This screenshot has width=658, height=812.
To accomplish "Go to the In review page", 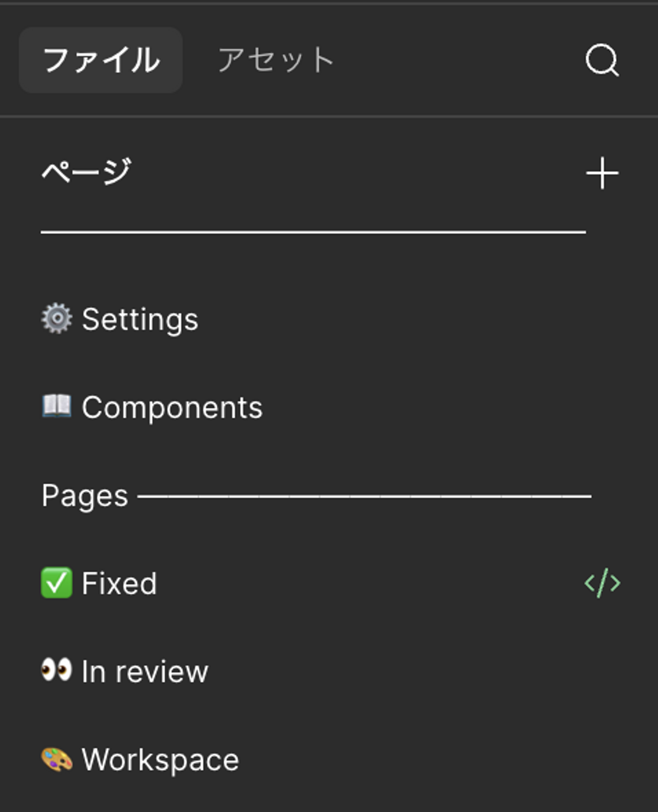I will pos(145,672).
